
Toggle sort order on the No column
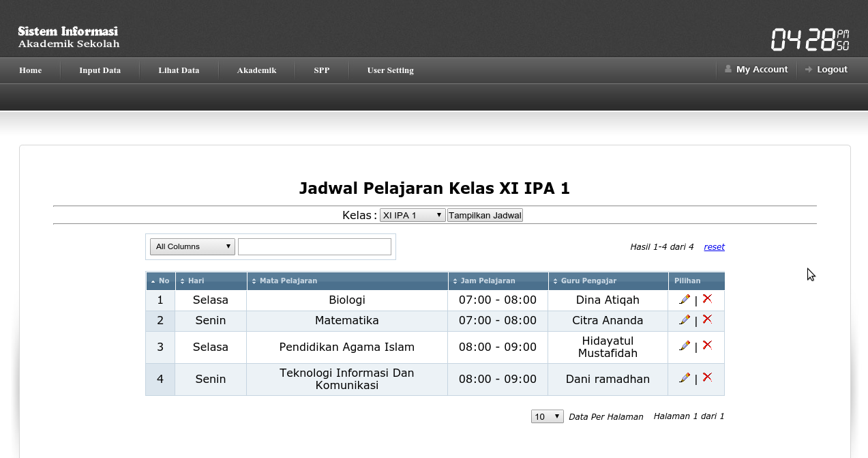pyautogui.click(x=160, y=281)
